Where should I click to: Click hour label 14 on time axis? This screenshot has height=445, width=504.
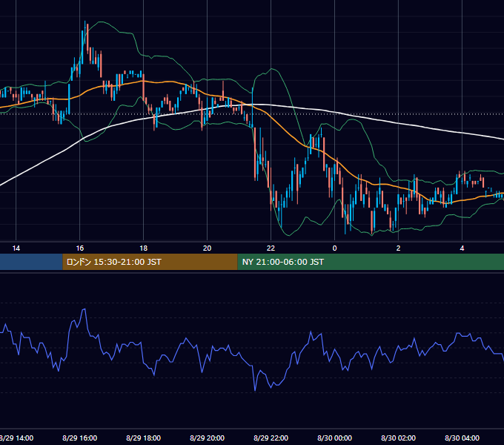pos(16,248)
